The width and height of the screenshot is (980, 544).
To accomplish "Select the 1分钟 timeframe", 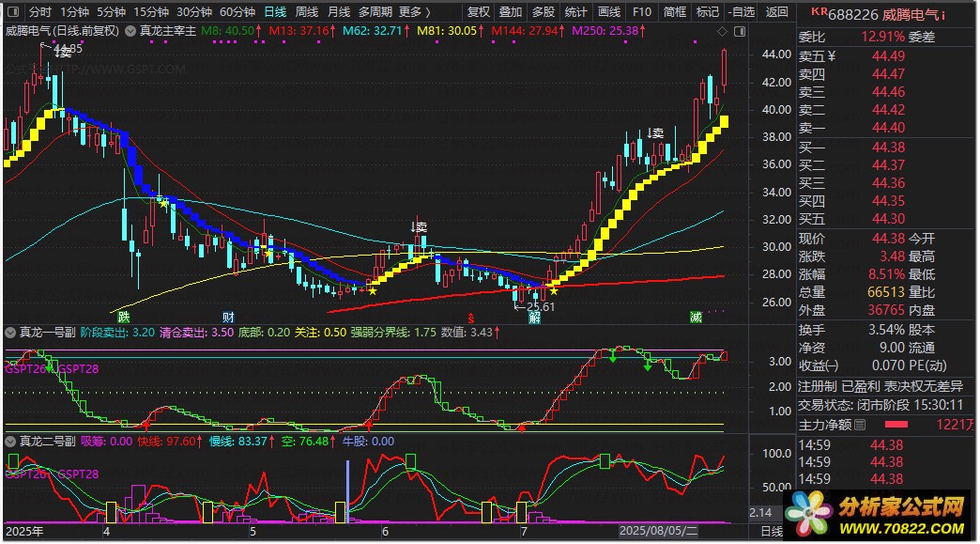I will [x=74, y=12].
